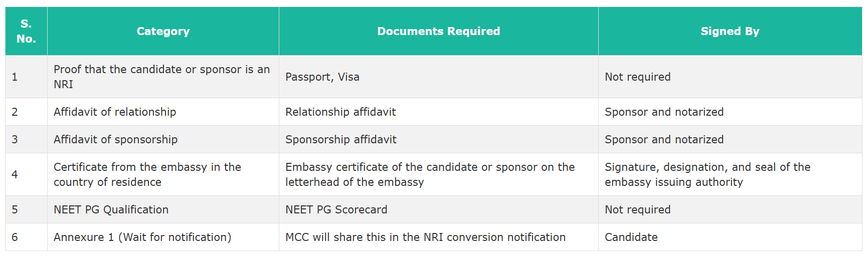Image resolution: width=868 pixels, height=257 pixels.
Task: Select Proof that candidate or sponsor is NRI
Action: pyautogui.click(x=161, y=77)
